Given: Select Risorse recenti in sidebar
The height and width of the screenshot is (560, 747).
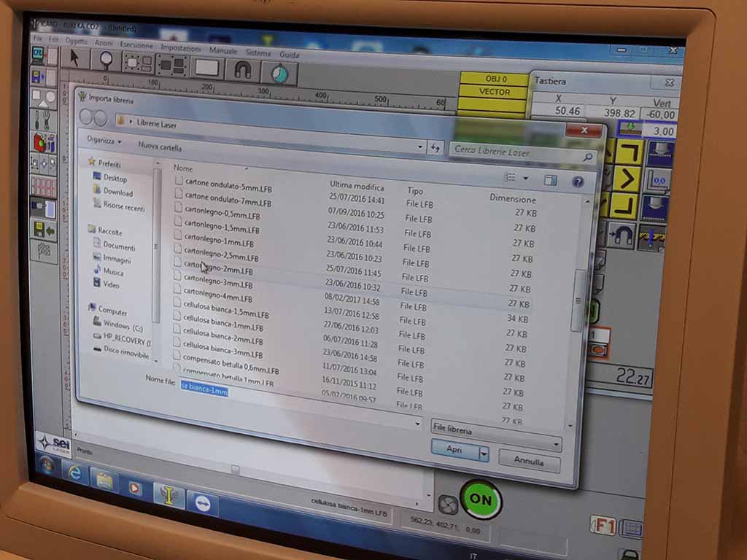Looking at the screenshot, I should tap(123, 206).
